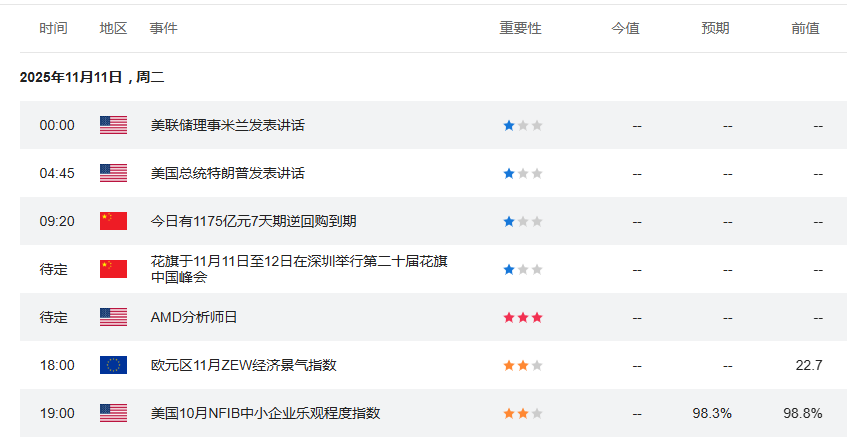Click the 地区 column header
This screenshot has height=440, width=847.
(113, 28)
